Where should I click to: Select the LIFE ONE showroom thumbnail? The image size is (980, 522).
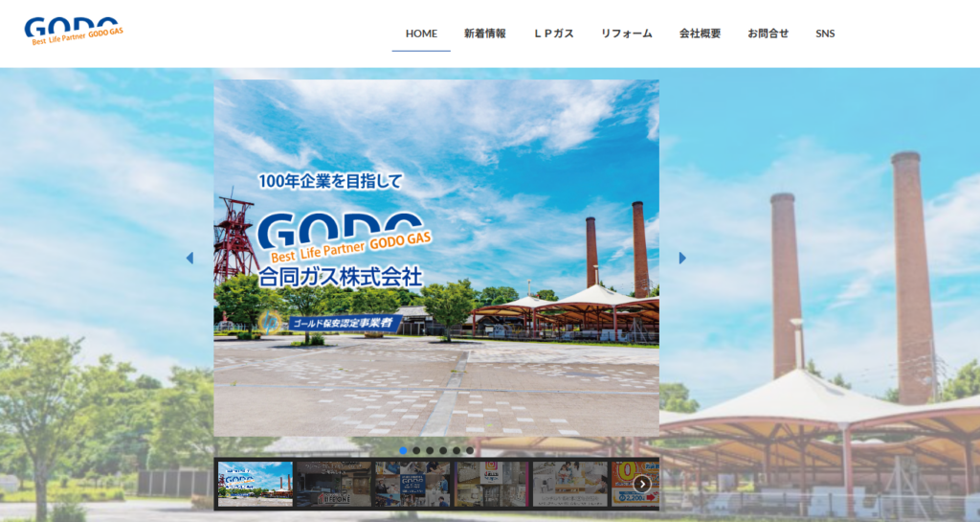click(x=333, y=484)
